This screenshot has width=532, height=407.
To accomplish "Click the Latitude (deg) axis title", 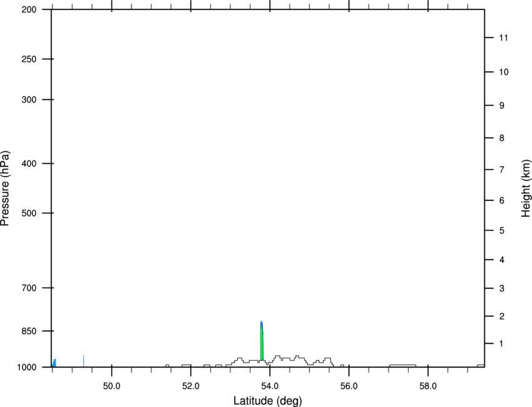I will click(267, 401).
